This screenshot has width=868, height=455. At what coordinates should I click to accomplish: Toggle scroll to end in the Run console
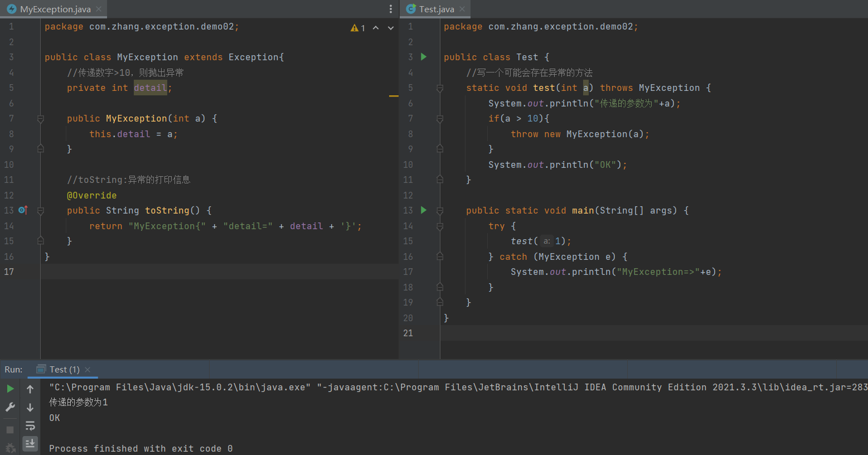[30, 443]
